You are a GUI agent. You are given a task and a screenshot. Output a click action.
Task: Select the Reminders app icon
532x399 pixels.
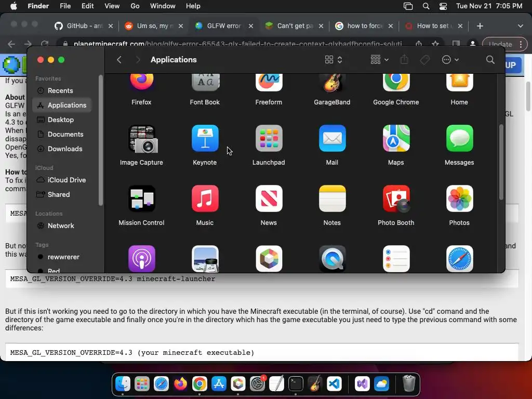tap(396, 259)
